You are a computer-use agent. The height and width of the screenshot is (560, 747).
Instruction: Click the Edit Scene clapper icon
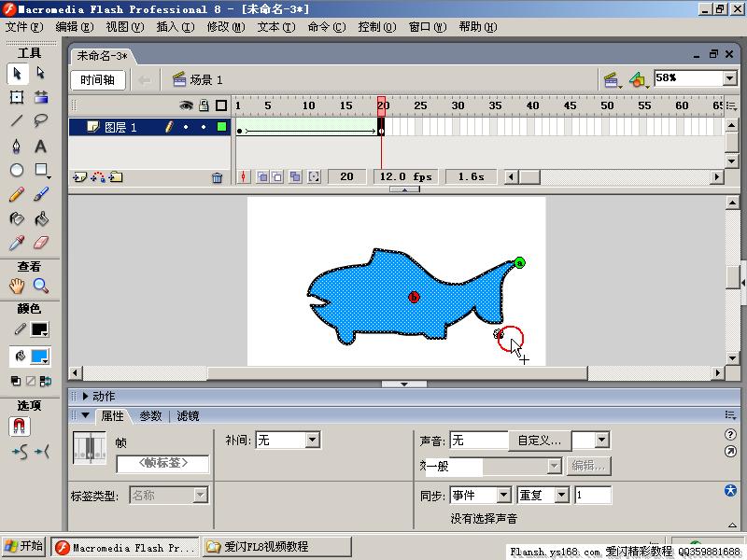[612, 80]
